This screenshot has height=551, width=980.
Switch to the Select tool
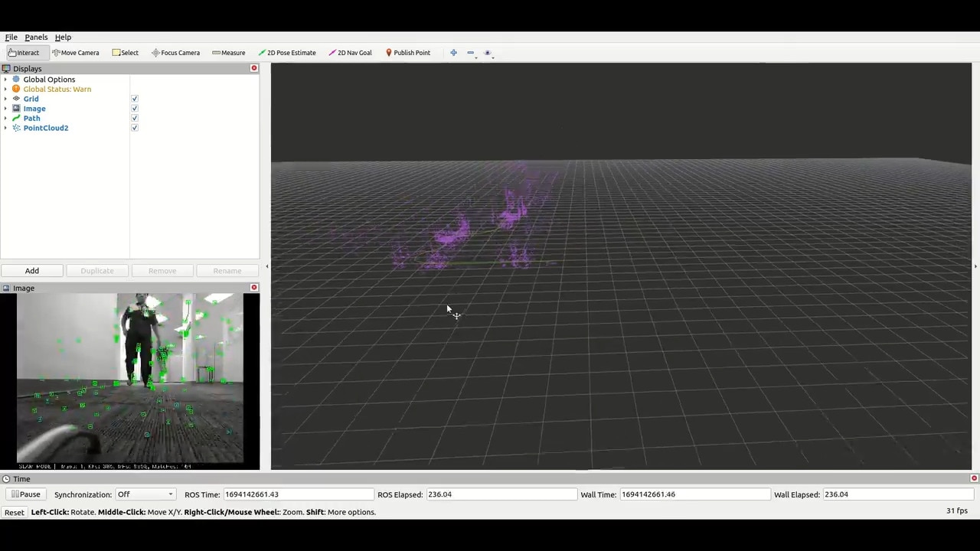click(x=125, y=52)
